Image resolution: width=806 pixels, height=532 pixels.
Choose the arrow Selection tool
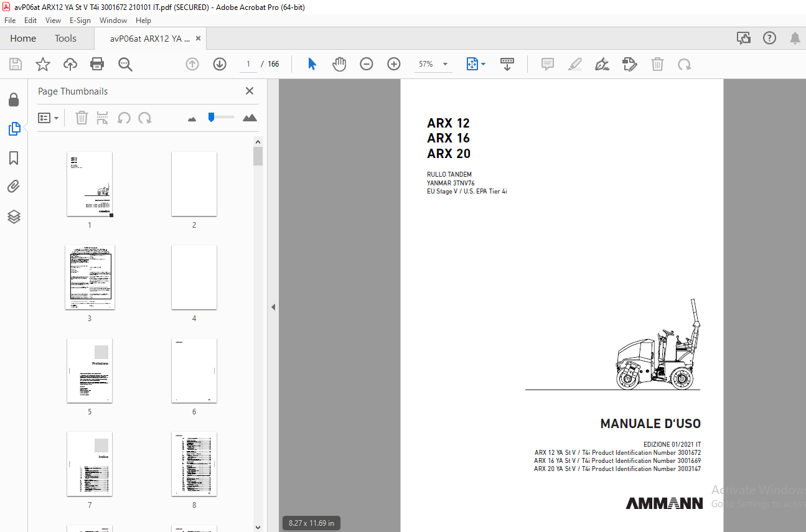pyautogui.click(x=312, y=64)
